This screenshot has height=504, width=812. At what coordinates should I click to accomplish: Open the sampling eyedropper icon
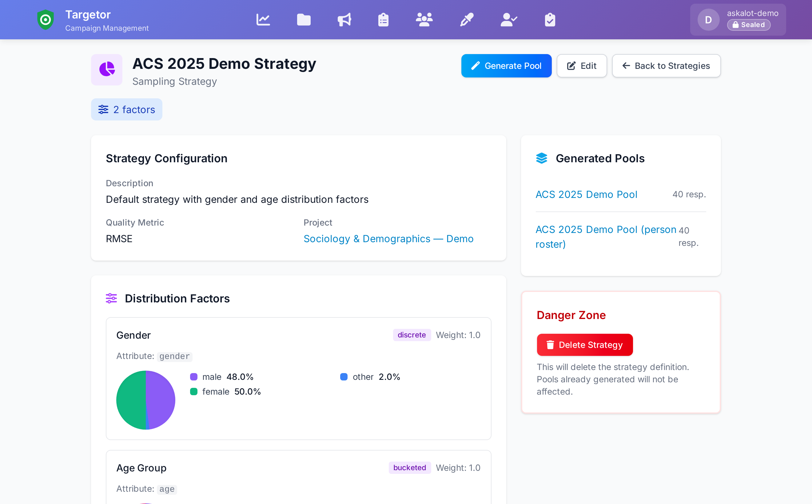click(x=467, y=20)
